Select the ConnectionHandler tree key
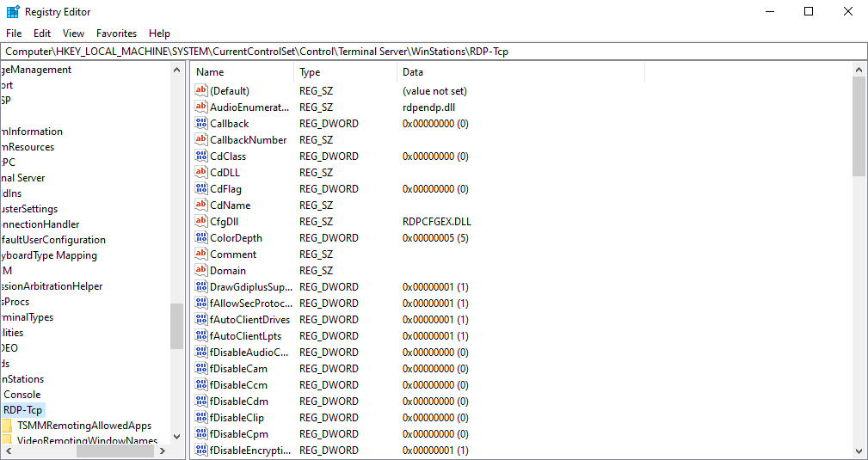Screen dimensions: 868x460 point(40,224)
